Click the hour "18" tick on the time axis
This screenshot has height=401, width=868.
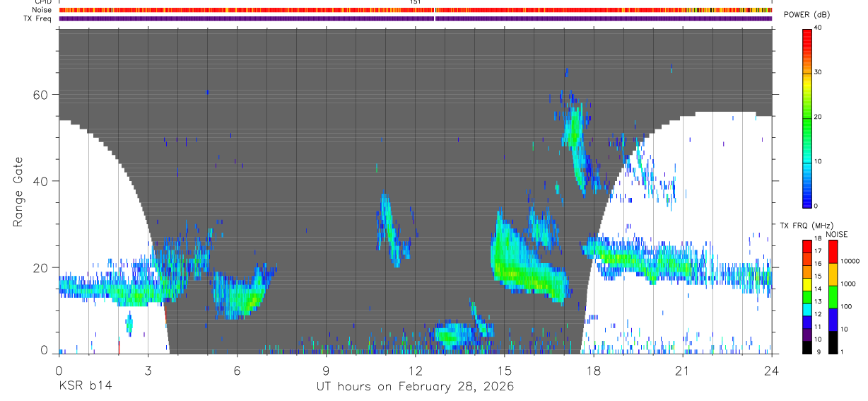click(593, 371)
